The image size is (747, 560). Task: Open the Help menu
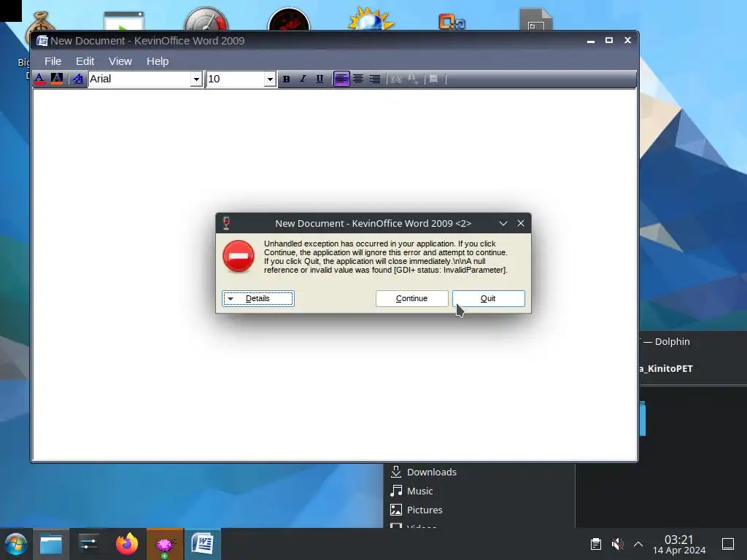point(158,61)
